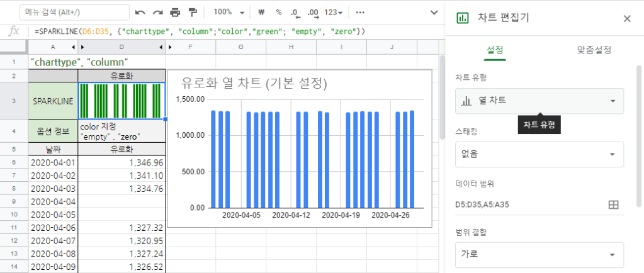
Task: Click the 메뉴 검색 search field
Action: point(74,13)
